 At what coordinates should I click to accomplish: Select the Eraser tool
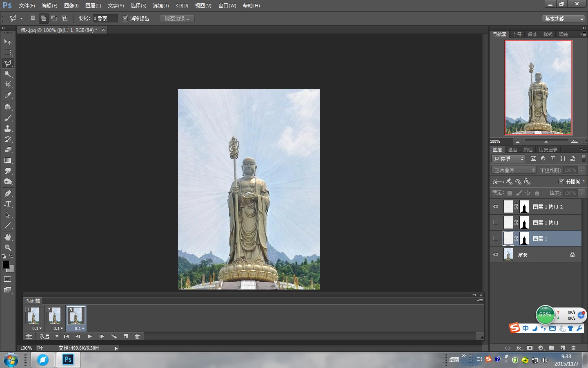[x=8, y=150]
